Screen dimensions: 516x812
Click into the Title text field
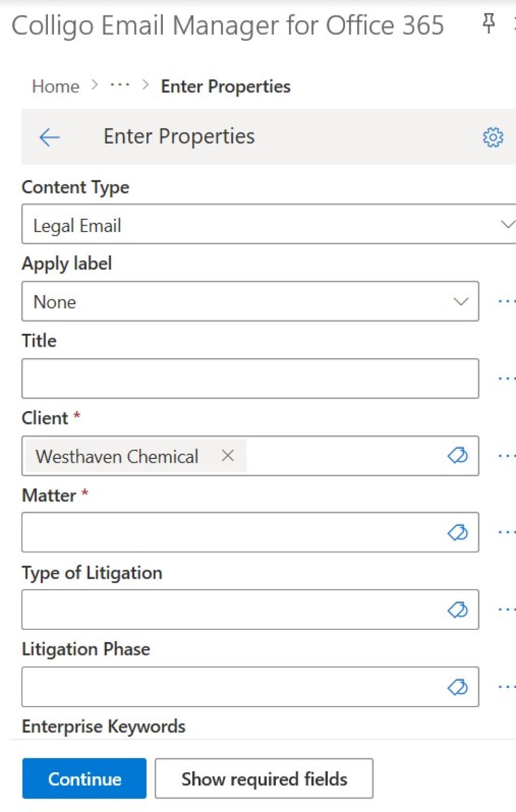[x=250, y=378]
